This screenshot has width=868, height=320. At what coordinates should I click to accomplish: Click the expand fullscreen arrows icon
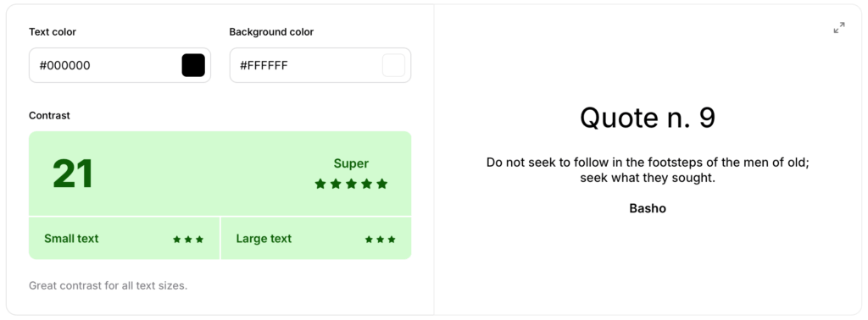coord(839,28)
